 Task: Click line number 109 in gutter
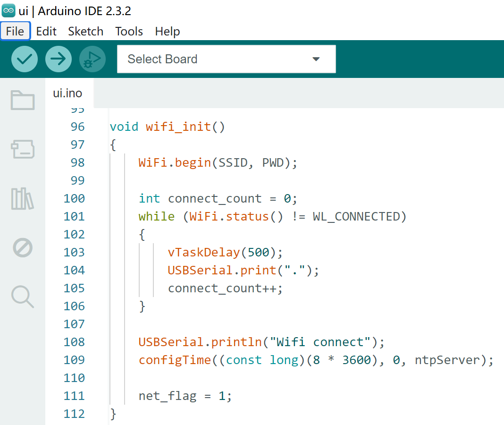(x=74, y=360)
